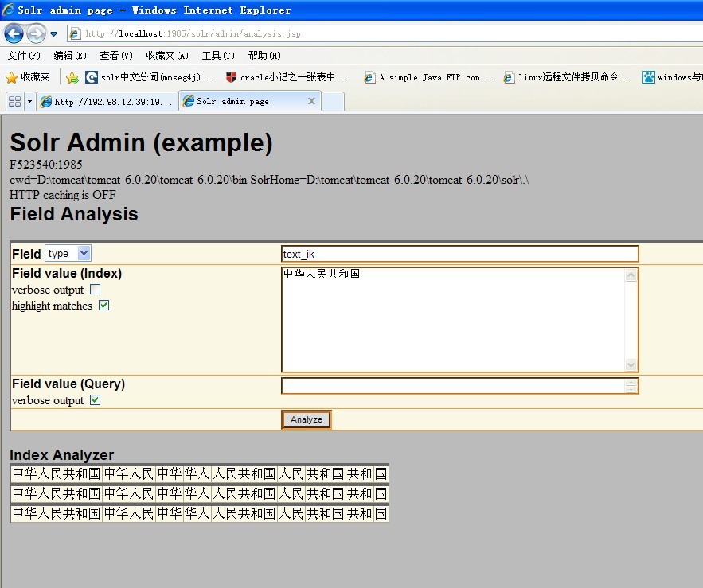Open the oracle小记之一张表中 bookmark
This screenshot has width=703, height=588.
[287, 77]
